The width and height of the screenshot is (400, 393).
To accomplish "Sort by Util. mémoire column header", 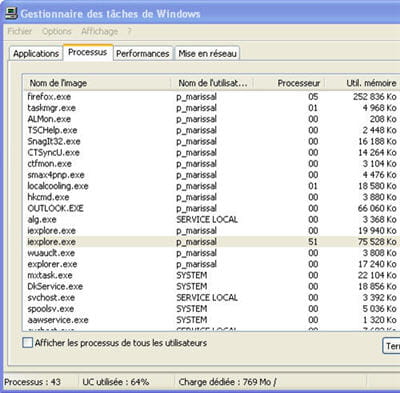I will [x=362, y=83].
